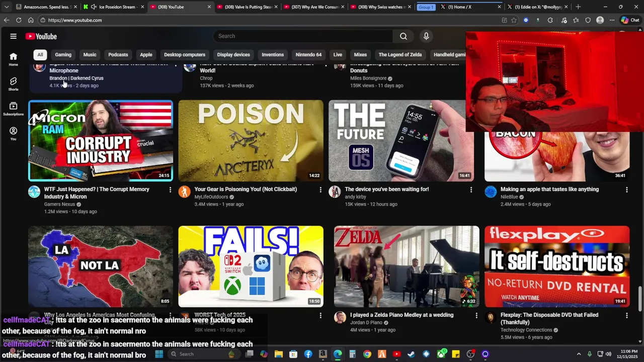Switch to the Amazon.com browser tab
The image size is (644, 362).
pos(45,7)
